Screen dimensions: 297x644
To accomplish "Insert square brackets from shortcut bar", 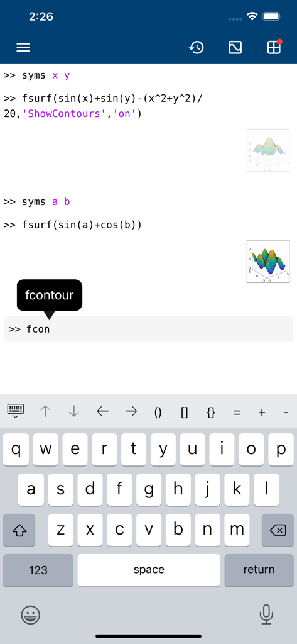I will coord(185,413).
